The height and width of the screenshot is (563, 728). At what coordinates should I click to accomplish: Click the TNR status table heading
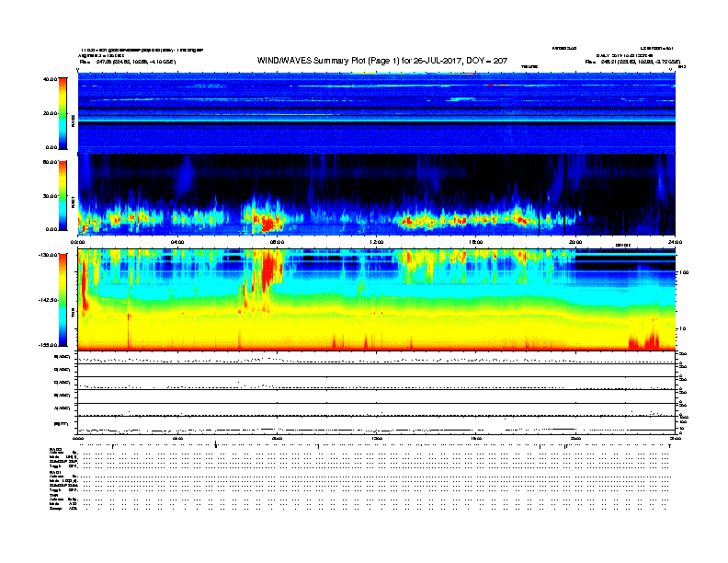point(53,496)
